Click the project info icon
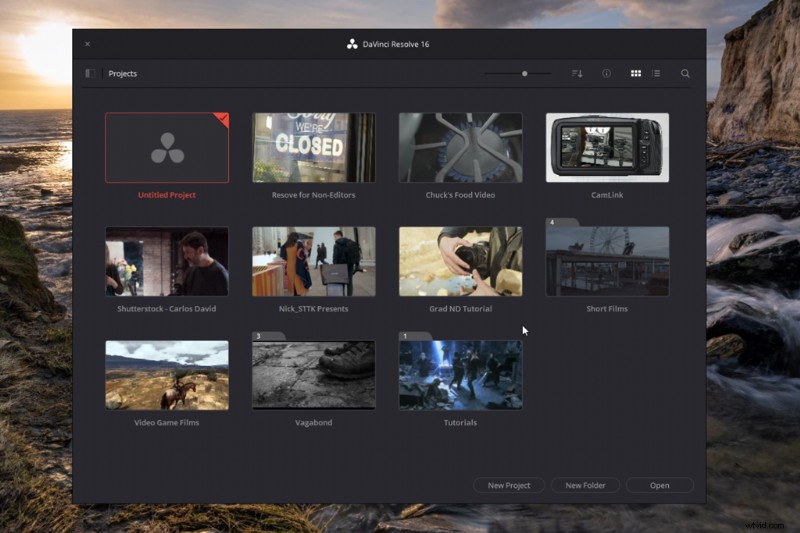 [606, 73]
